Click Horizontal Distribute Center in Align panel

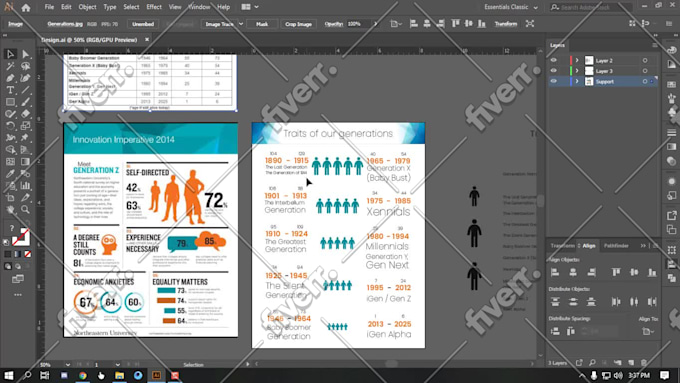(634, 302)
